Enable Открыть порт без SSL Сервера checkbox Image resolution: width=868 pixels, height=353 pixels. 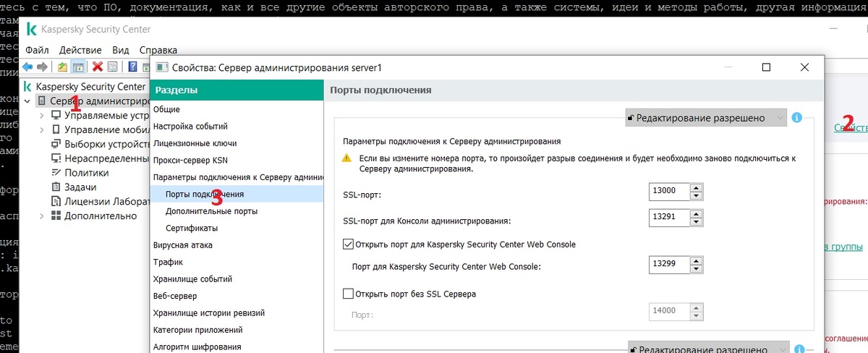(x=348, y=294)
